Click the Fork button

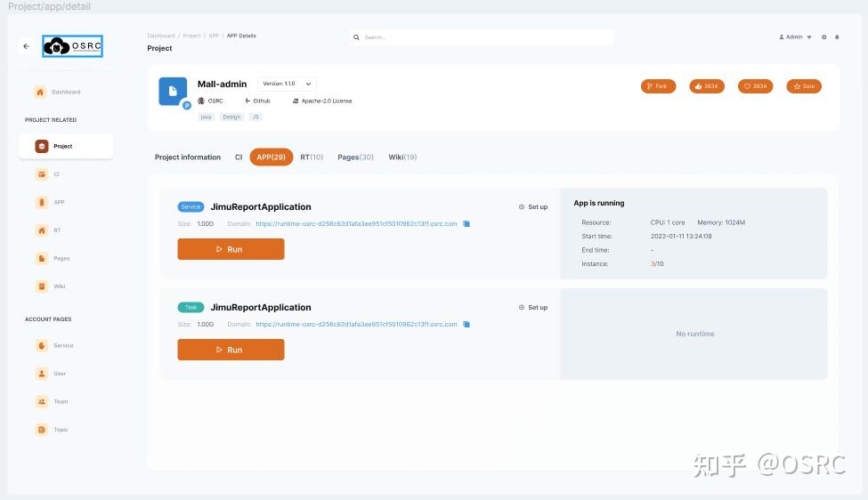[658, 86]
